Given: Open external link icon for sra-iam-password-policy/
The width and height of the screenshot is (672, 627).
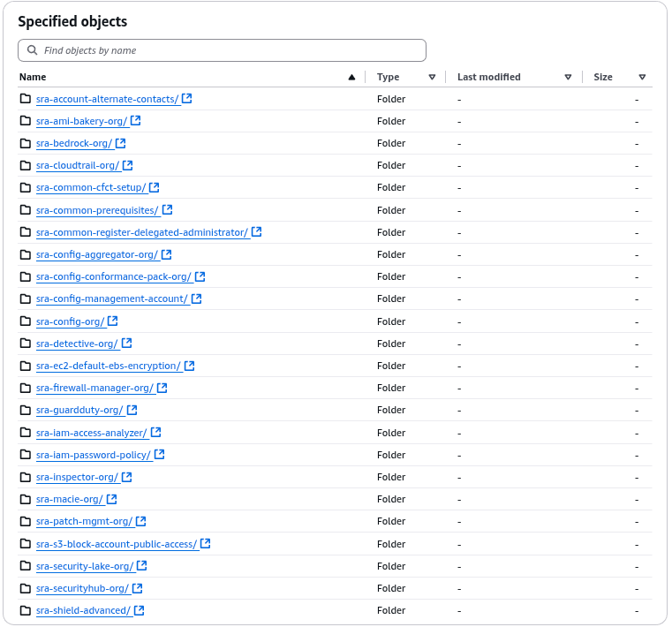Looking at the screenshot, I should (159, 454).
